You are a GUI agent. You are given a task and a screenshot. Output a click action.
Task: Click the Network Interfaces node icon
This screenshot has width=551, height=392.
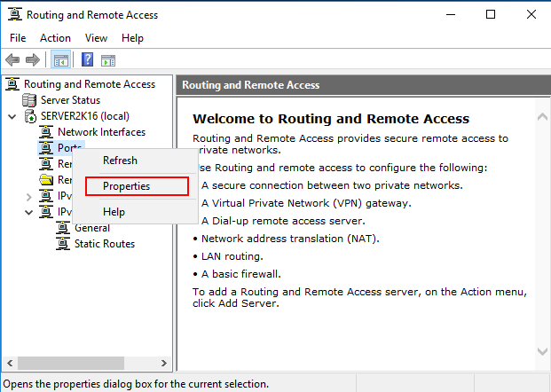46,132
